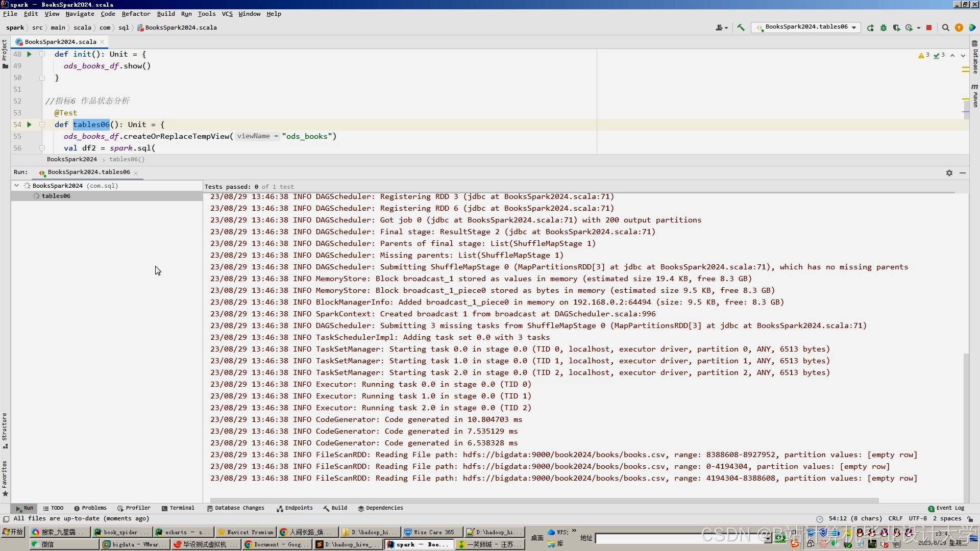
Task: Collapse BooksSpark2024 test tree node
Action: [x=17, y=186]
